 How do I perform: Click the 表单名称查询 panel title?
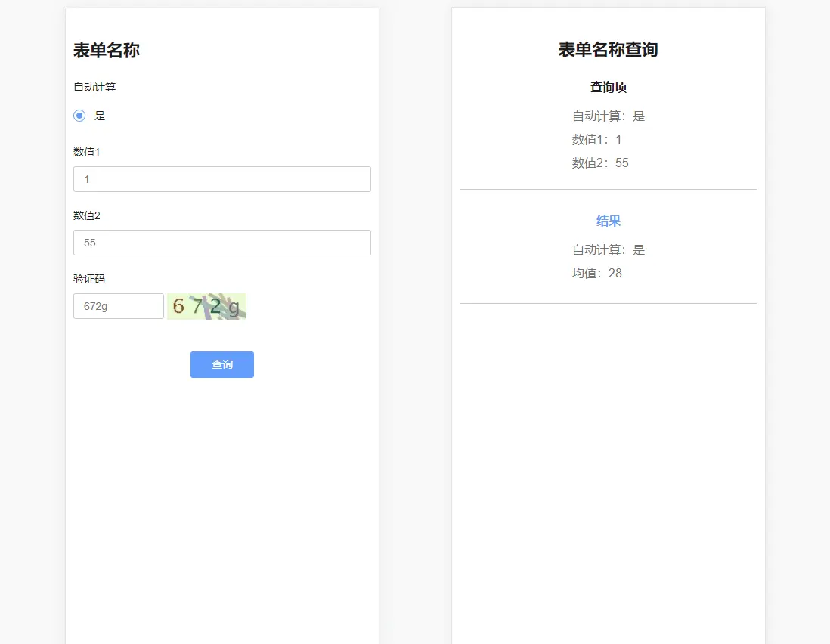point(608,50)
